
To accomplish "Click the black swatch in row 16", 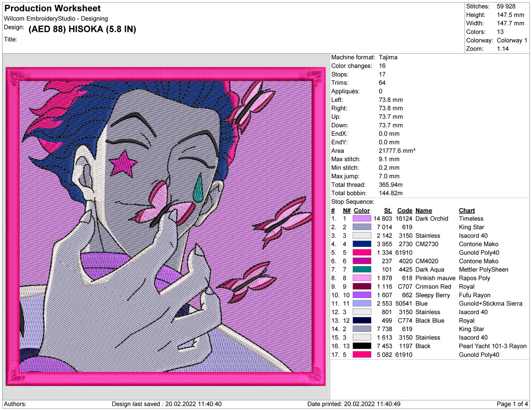I will 362,346.
